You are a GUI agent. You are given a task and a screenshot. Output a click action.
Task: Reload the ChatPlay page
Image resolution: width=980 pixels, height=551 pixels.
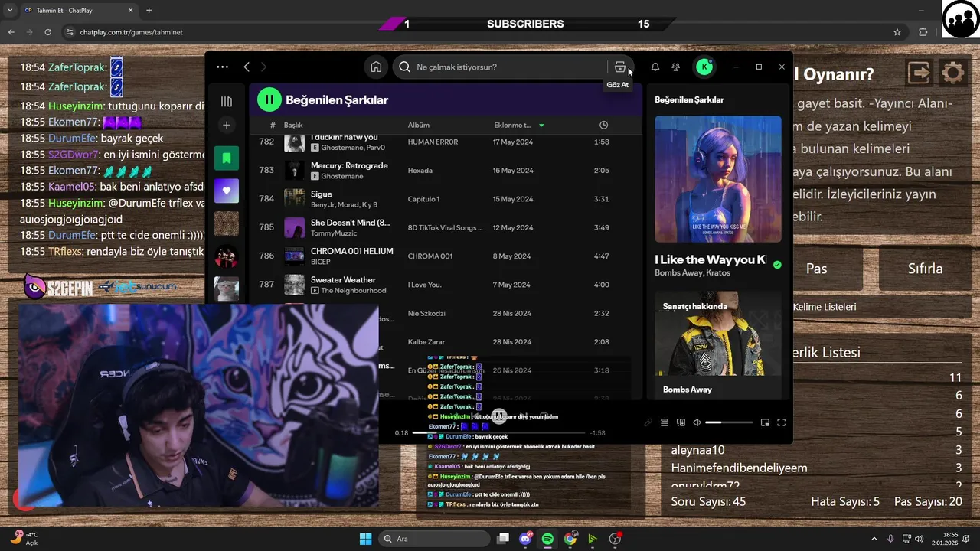click(x=47, y=32)
